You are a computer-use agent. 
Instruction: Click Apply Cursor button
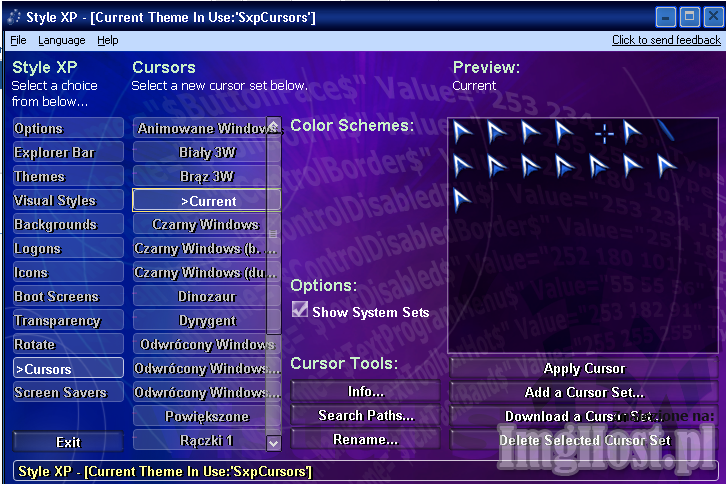click(584, 368)
